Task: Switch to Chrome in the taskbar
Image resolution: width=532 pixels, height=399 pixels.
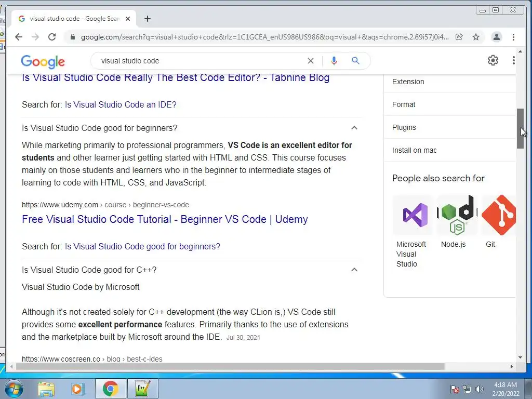Action: [x=110, y=389]
